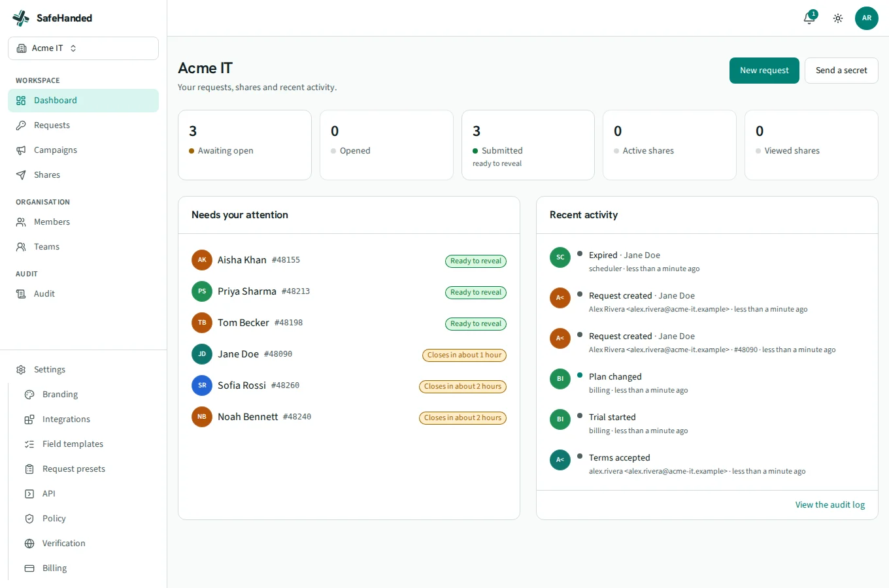
Task: Navigate to Shares in the sidebar
Action: (x=83, y=175)
